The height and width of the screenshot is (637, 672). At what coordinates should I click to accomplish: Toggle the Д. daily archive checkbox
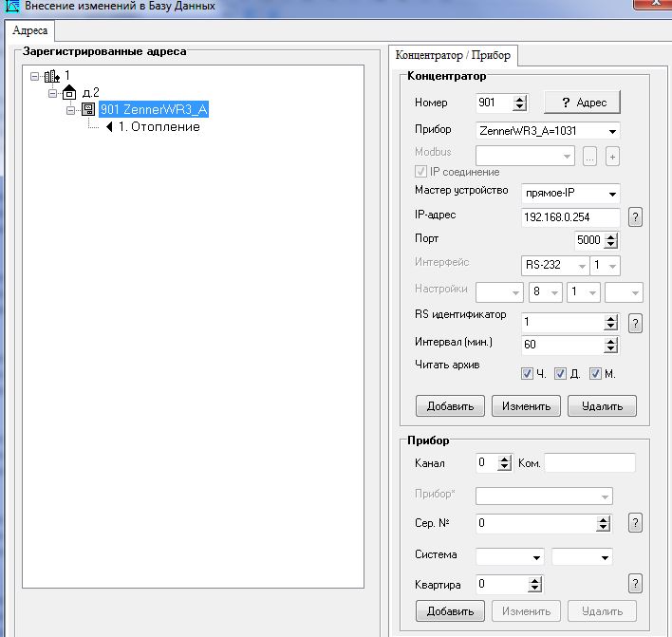560,374
